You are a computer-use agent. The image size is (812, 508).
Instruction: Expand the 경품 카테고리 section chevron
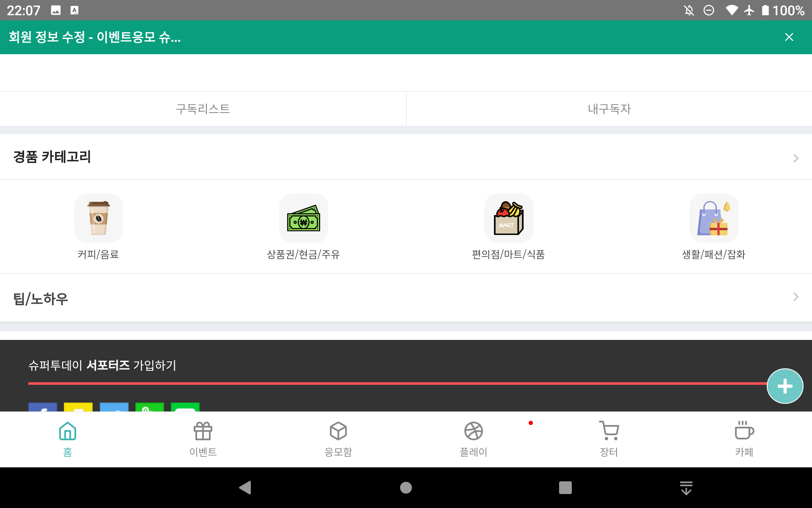pos(796,157)
